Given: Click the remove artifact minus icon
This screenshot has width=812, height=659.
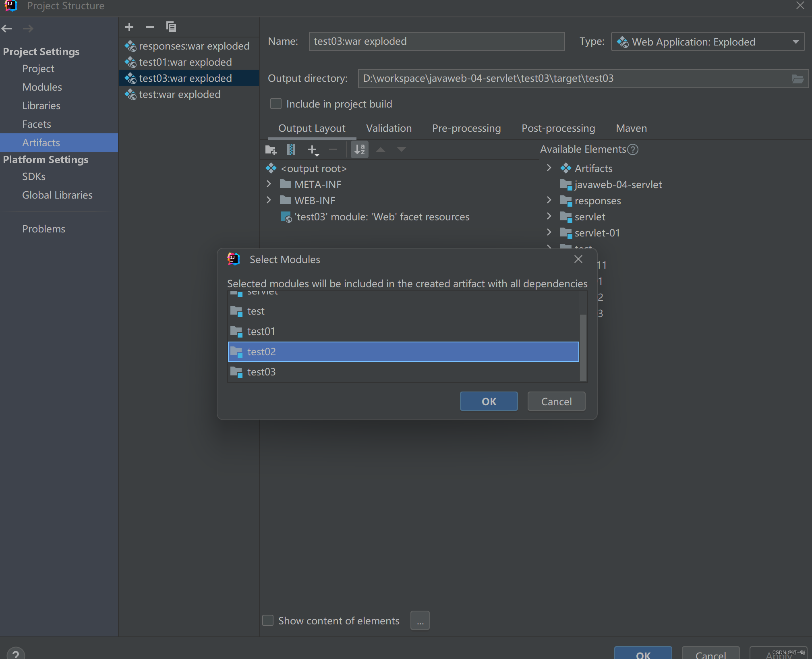Looking at the screenshot, I should click(x=150, y=27).
